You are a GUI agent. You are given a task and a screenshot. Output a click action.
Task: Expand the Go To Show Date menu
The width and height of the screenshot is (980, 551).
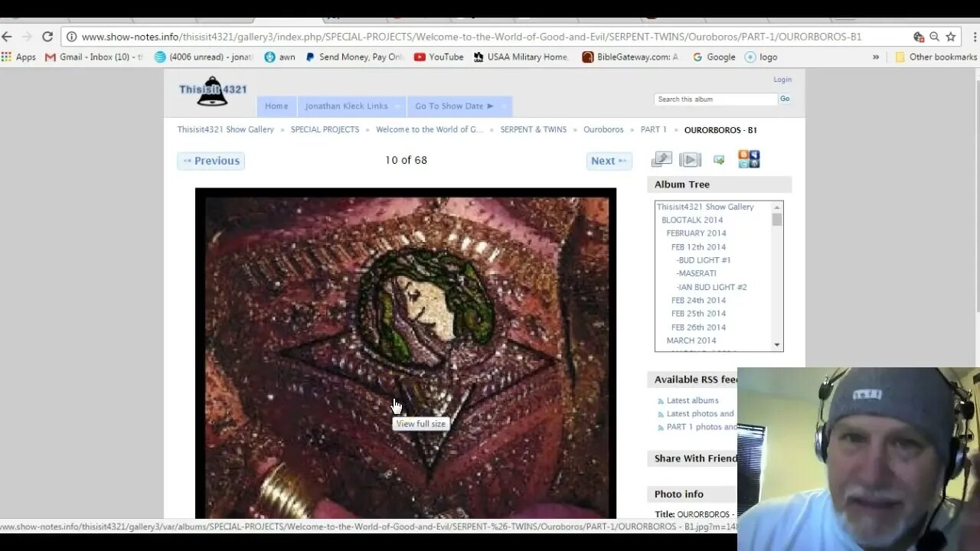[459, 106]
